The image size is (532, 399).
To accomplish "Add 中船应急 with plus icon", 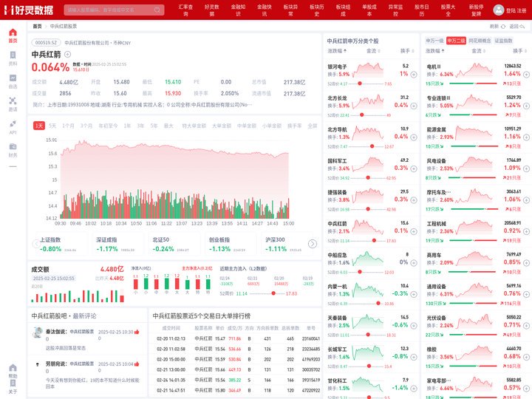I will (x=414, y=263).
